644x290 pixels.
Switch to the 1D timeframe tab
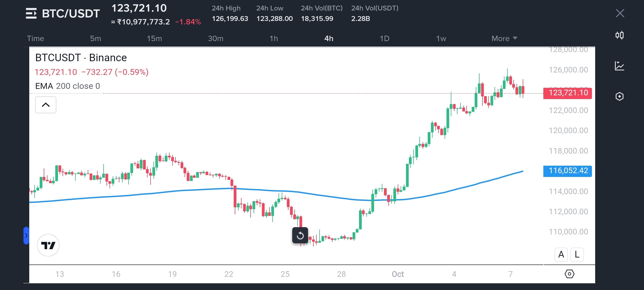[x=385, y=38]
